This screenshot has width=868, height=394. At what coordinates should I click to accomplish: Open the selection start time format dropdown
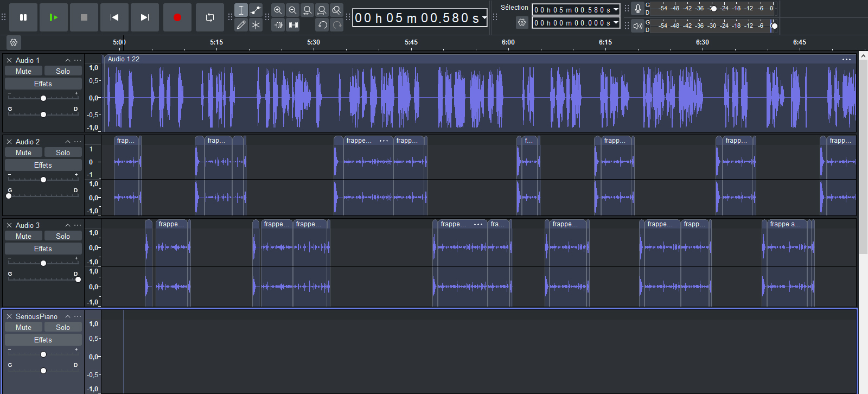tap(616, 10)
